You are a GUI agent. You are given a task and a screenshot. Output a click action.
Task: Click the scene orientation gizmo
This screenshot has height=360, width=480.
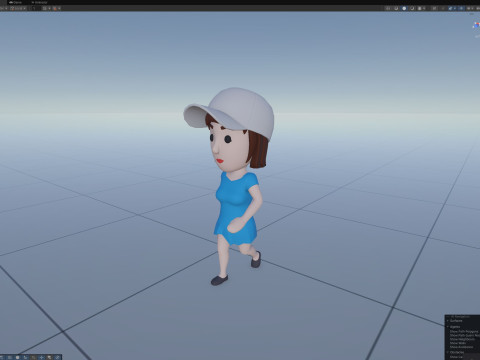(476, 25)
